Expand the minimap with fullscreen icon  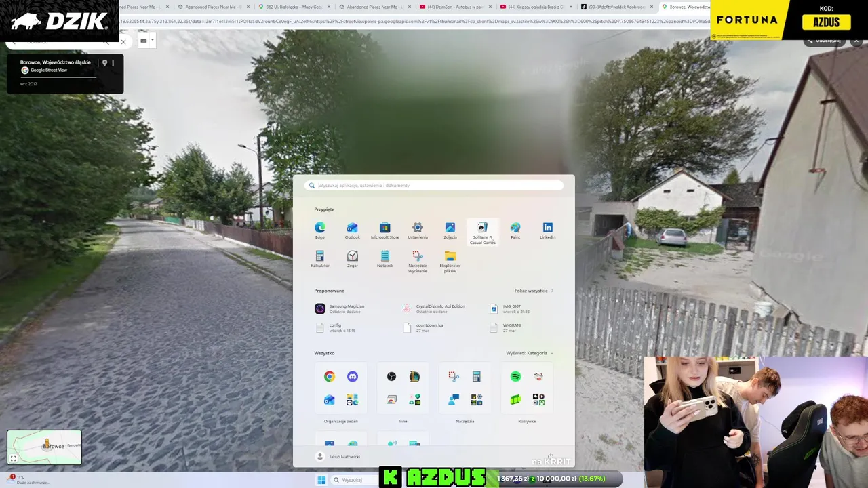click(14, 459)
